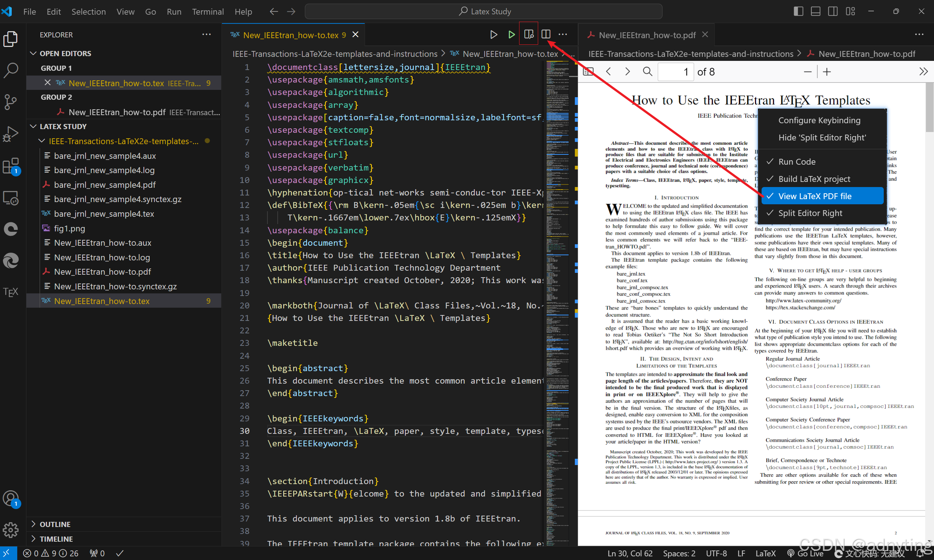934x560 pixels.
Task: Open the Extensions view
Action: click(x=11, y=166)
